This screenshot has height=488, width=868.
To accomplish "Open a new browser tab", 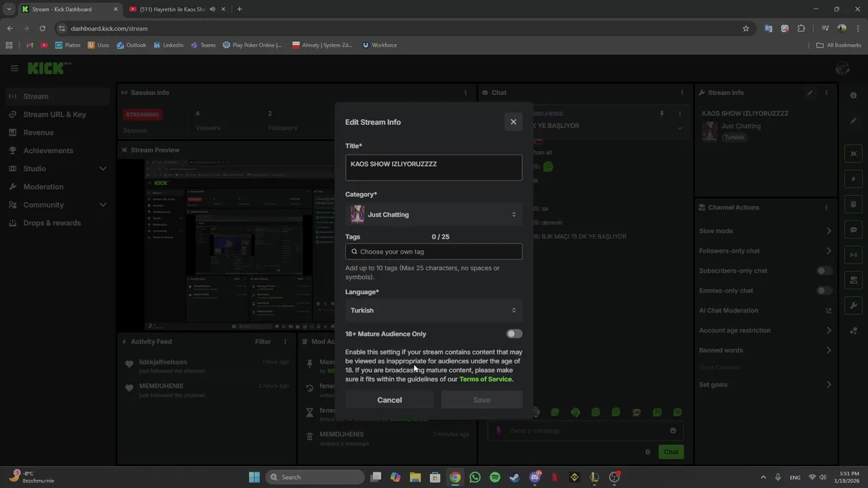I will (239, 9).
